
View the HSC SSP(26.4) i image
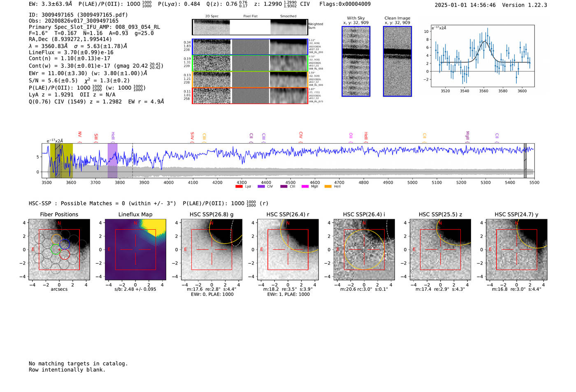[x=364, y=250]
